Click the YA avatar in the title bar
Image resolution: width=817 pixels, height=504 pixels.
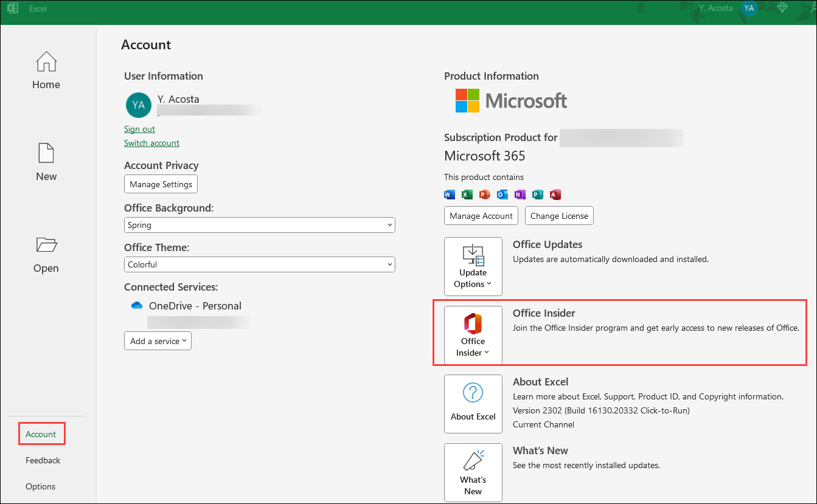click(x=749, y=8)
